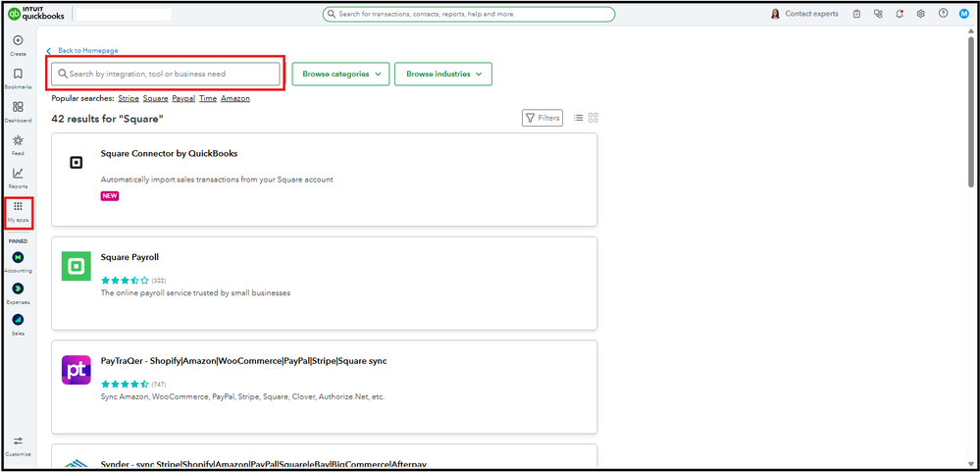This screenshot has width=980, height=472.
Task: Click the NEW badge on Square Connector
Action: (109, 195)
